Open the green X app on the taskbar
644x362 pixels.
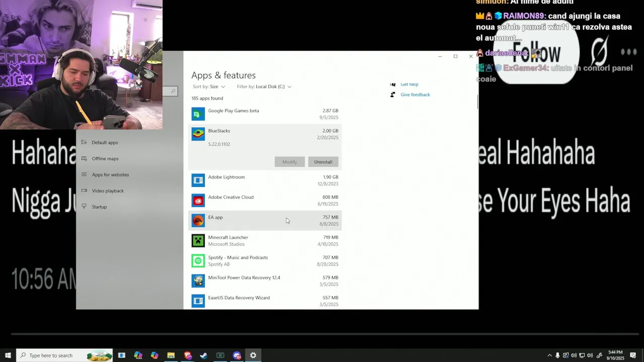coord(220,355)
